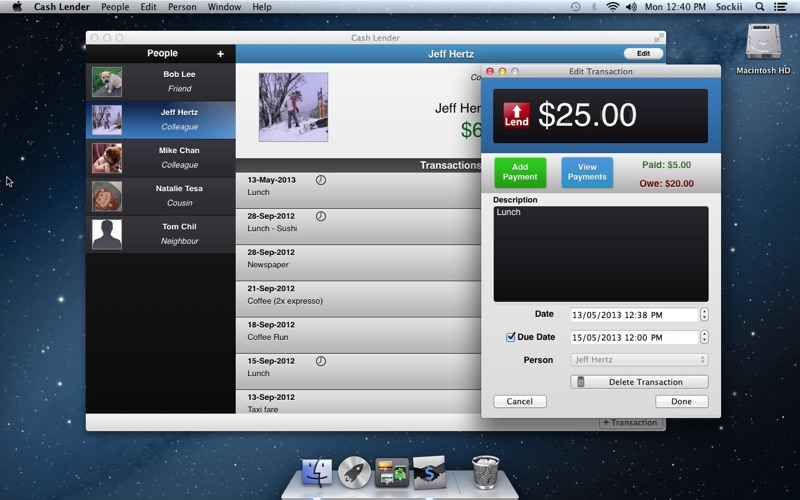The image size is (800, 500).
Task: Click the Mon 12:40 PM clock
Action: click(675, 7)
